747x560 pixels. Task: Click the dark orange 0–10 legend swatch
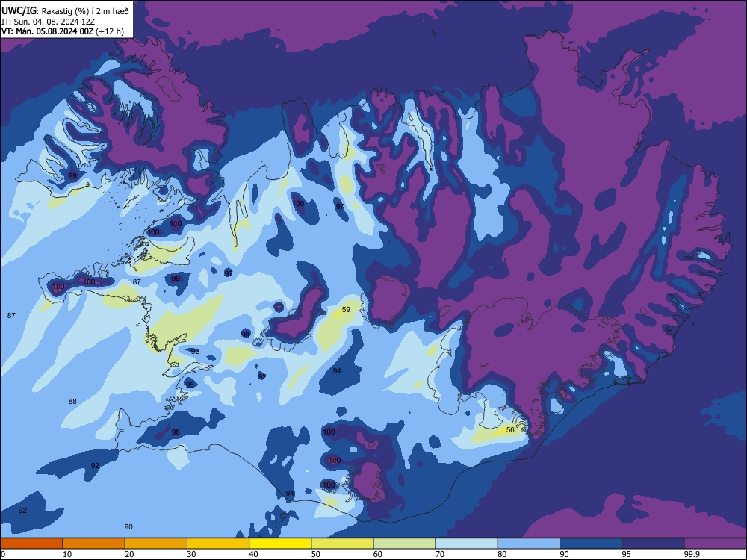pos(31,544)
